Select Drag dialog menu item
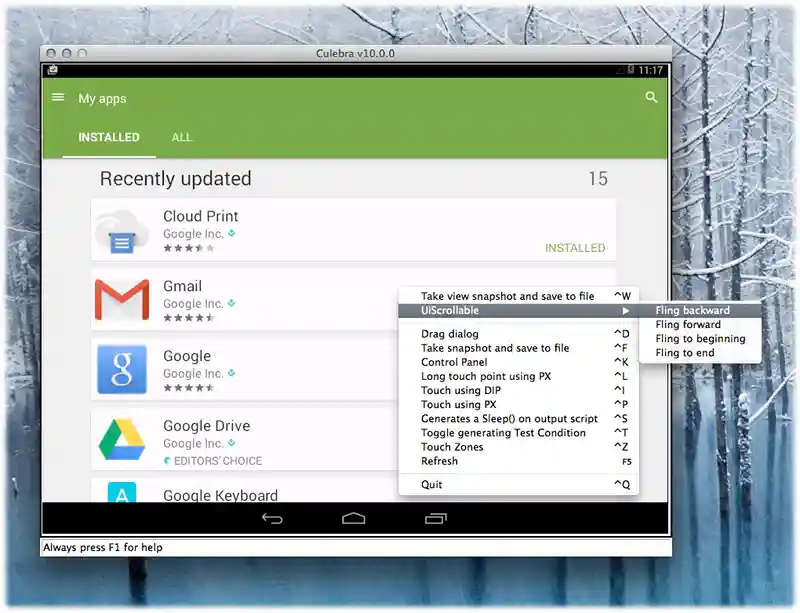This screenshot has height=613, width=800. point(518,334)
